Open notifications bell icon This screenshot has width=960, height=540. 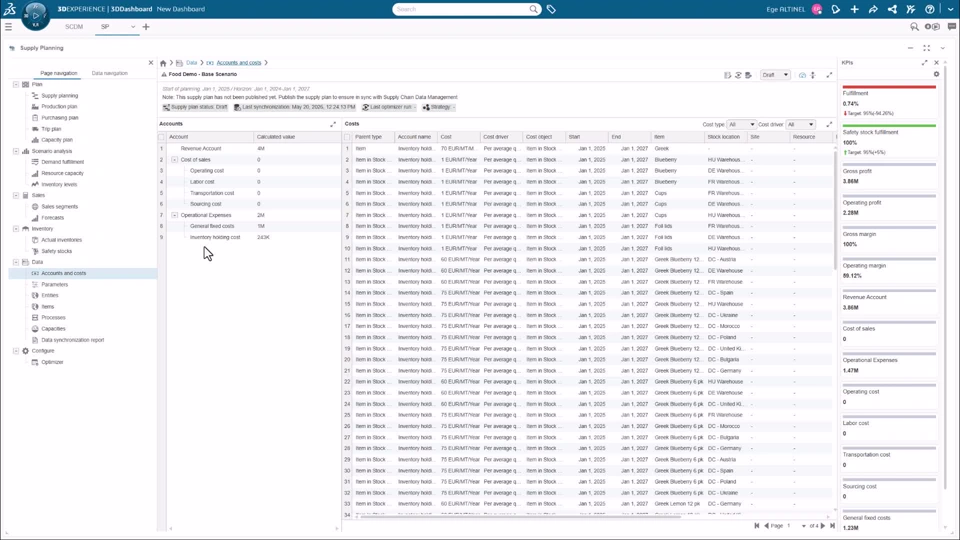pos(836,9)
